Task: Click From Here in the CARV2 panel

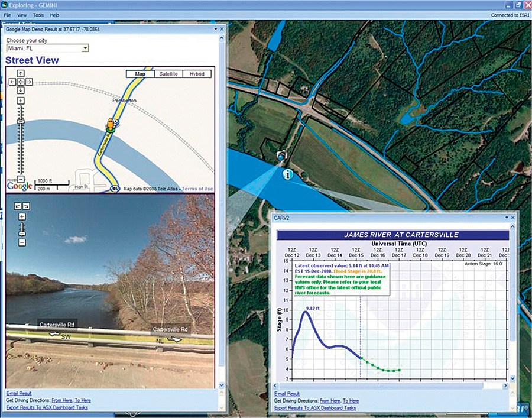Action: pyautogui.click(x=330, y=401)
